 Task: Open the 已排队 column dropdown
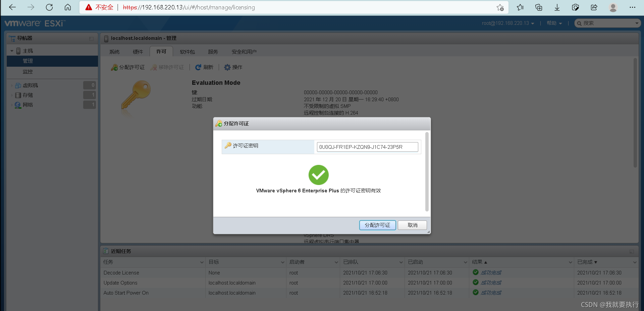[401, 262]
